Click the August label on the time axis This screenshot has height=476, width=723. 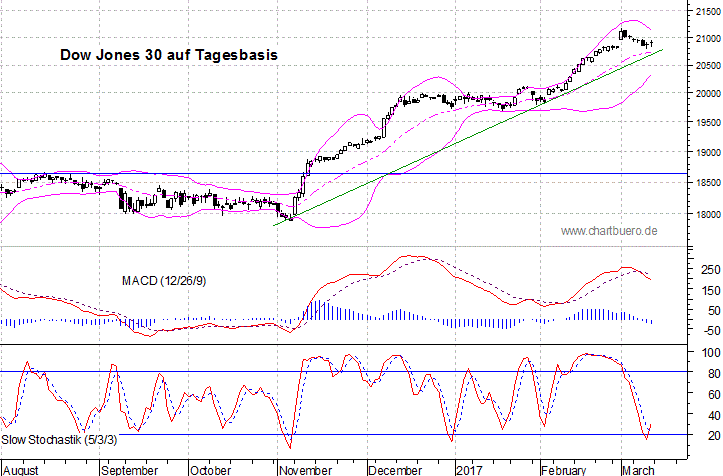point(21,470)
